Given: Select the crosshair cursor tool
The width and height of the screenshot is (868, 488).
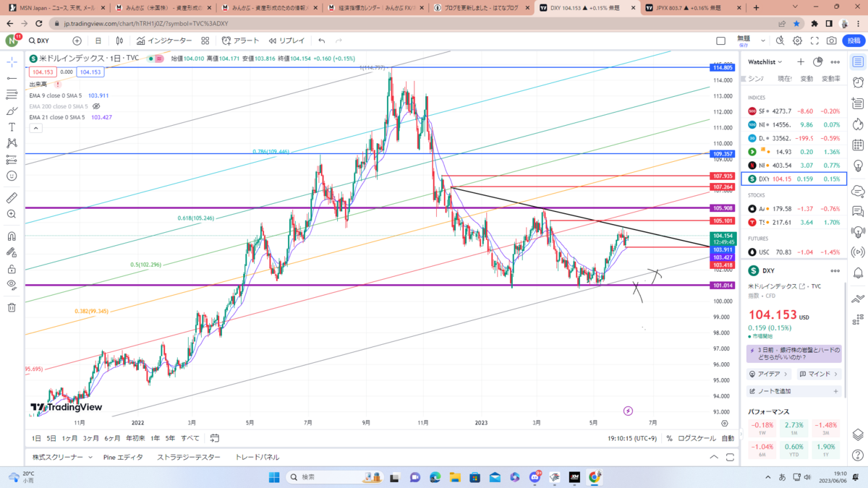Looking at the screenshot, I should (x=12, y=62).
